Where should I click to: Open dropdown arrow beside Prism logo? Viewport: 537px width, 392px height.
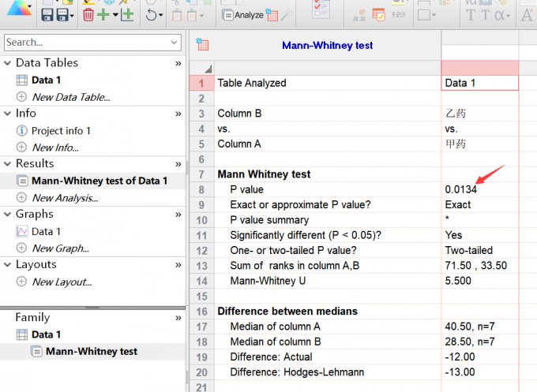coord(30,6)
